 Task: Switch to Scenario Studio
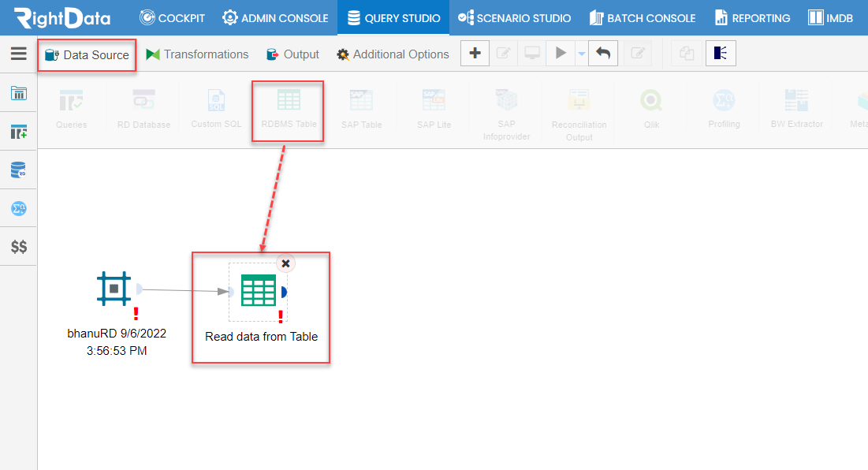pos(514,17)
